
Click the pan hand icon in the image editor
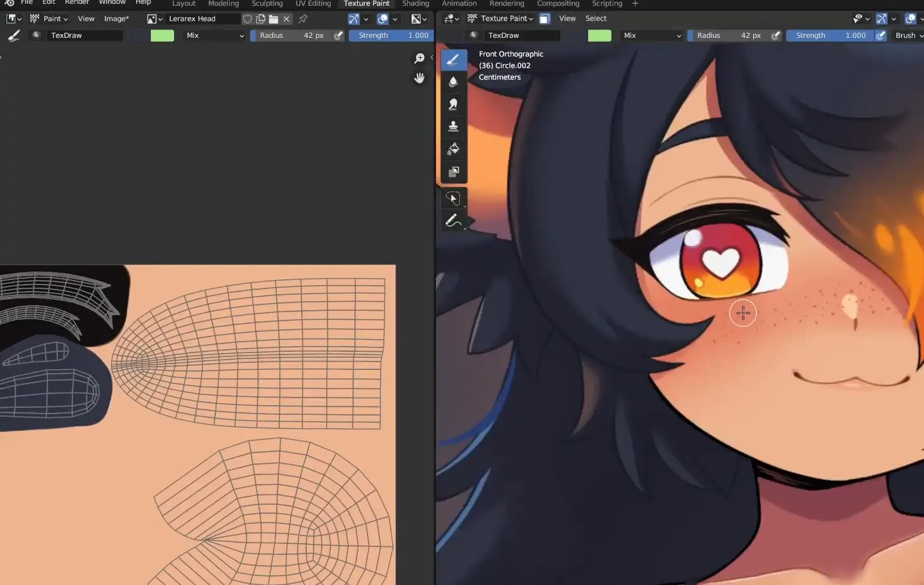[x=419, y=78]
